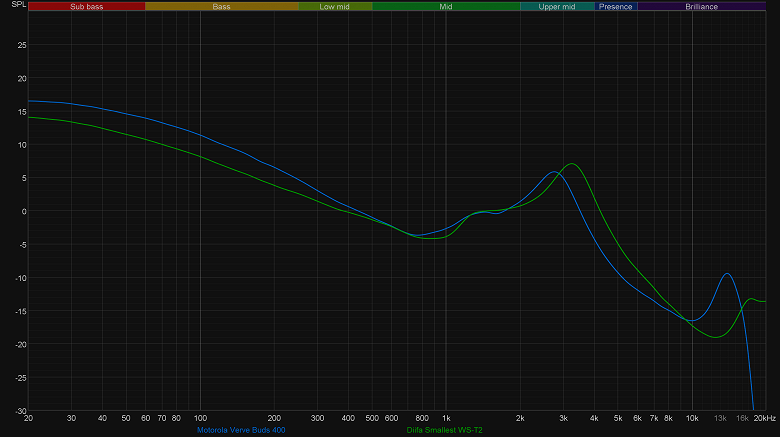
Task: Click the Sub bass frequency band label
Action: 87,6
